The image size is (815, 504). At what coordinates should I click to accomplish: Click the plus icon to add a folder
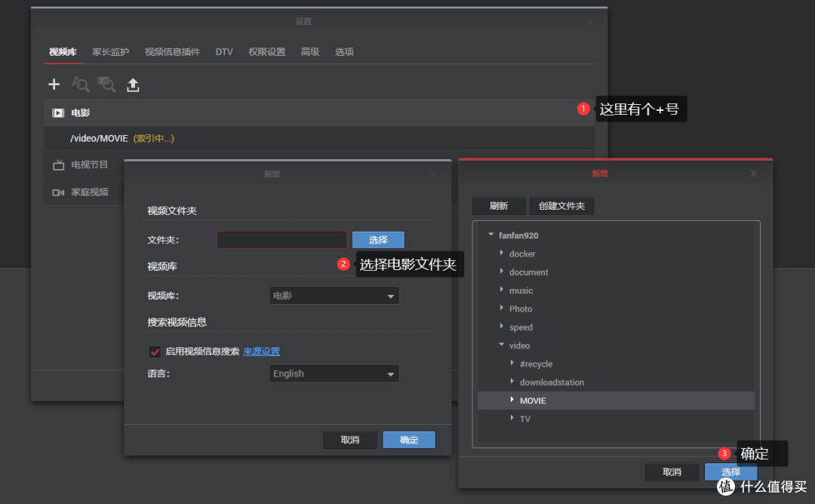54,85
